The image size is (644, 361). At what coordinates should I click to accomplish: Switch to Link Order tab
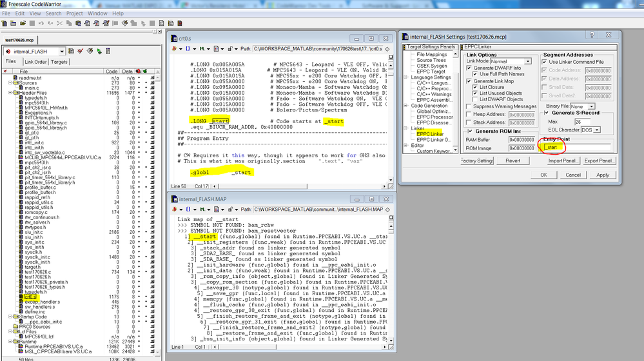pos(35,62)
